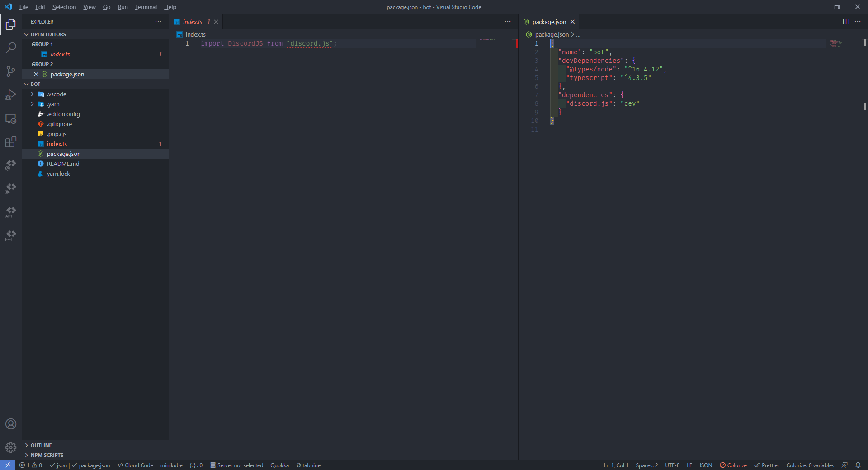Open the File menu
The width and height of the screenshot is (868, 470).
tap(24, 7)
